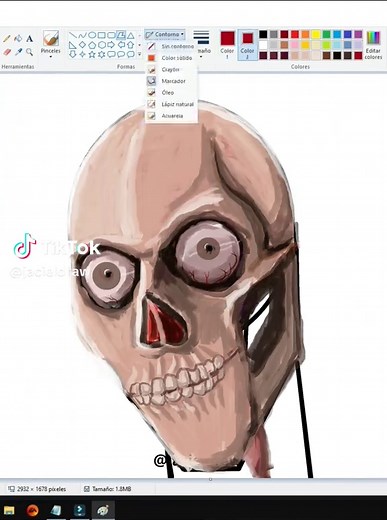387x520 pixels.
Task: Activate the Color 1 foreground button
Action: pyautogui.click(x=227, y=45)
